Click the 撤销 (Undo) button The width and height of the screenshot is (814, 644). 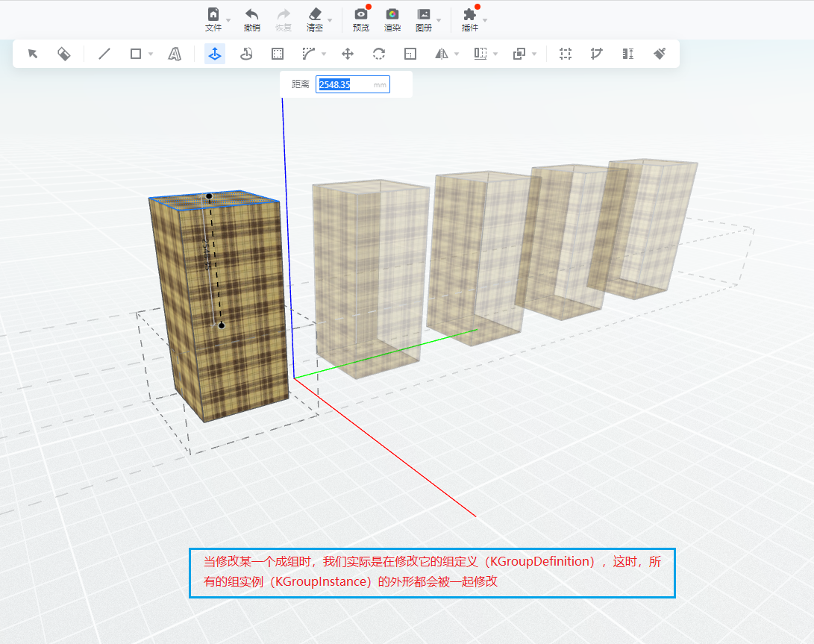click(251, 19)
